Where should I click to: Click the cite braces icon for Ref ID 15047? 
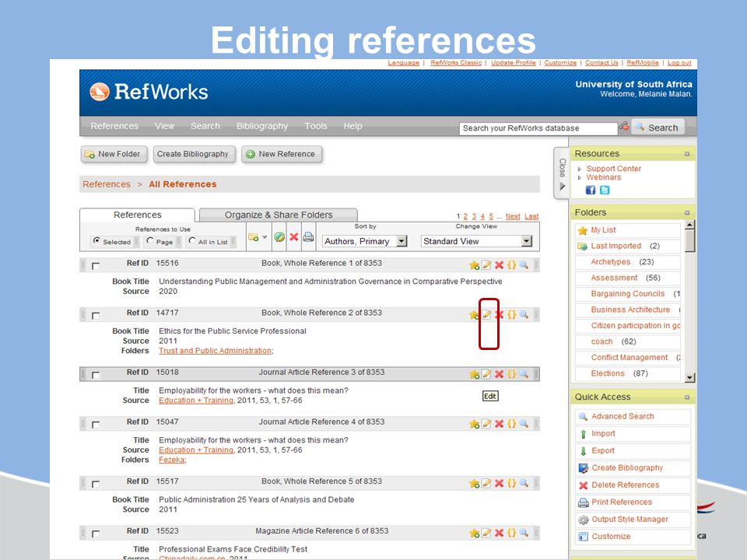pos(512,423)
